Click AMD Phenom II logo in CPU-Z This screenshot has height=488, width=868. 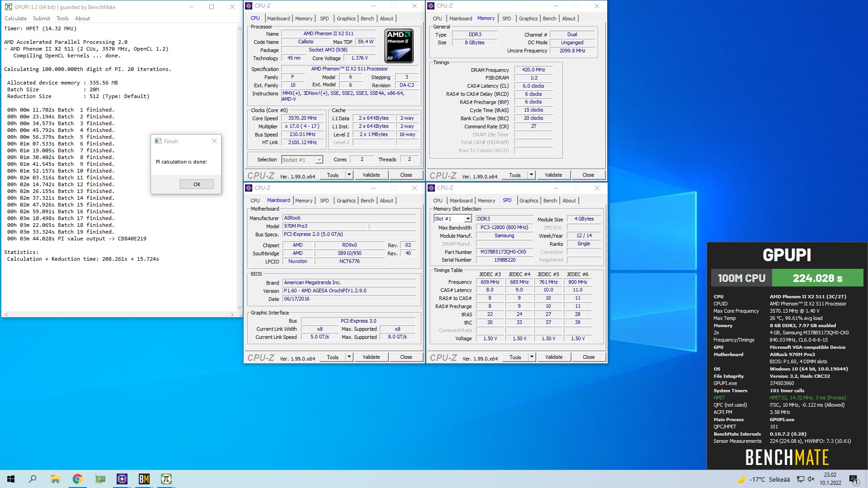click(399, 46)
